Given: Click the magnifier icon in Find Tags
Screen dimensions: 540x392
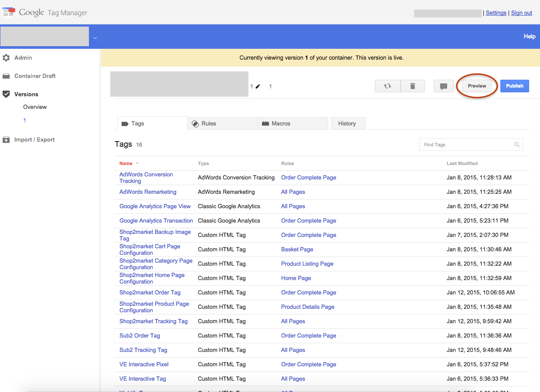Looking at the screenshot, I should point(517,145).
